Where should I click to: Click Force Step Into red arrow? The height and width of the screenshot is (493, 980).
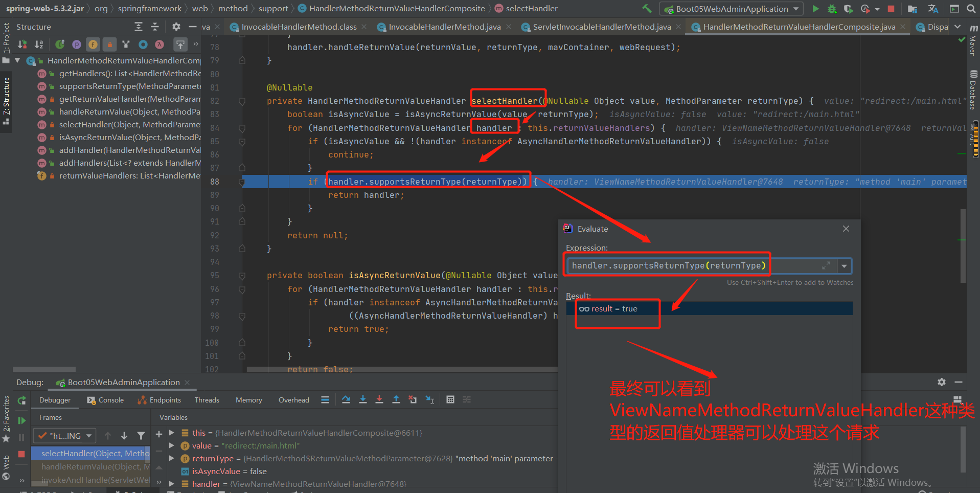pos(379,400)
